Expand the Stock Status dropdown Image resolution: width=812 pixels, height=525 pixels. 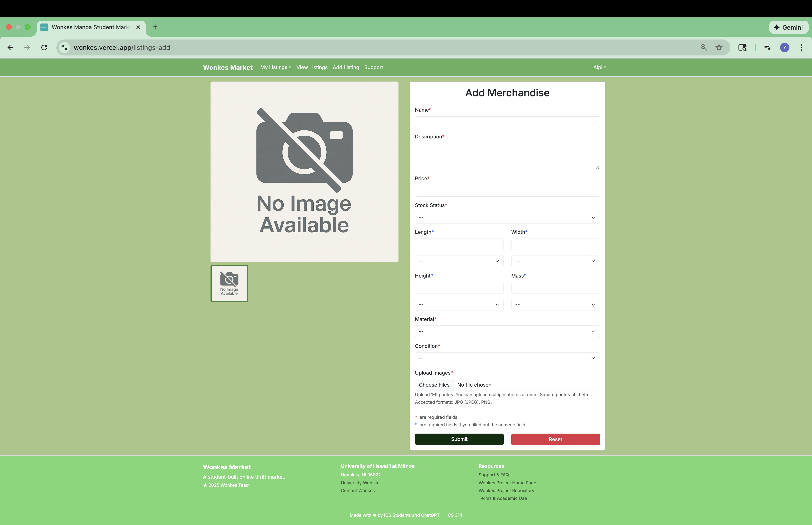(507, 218)
